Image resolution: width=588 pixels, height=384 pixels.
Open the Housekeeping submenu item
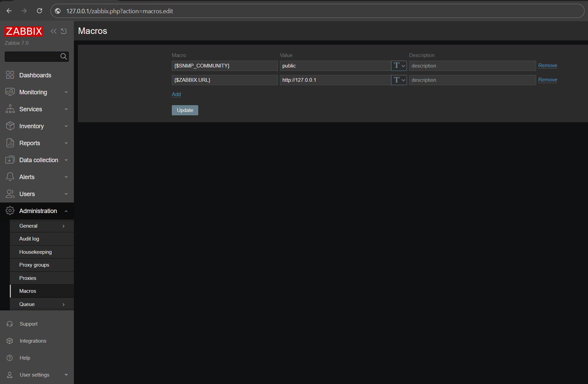(x=36, y=252)
